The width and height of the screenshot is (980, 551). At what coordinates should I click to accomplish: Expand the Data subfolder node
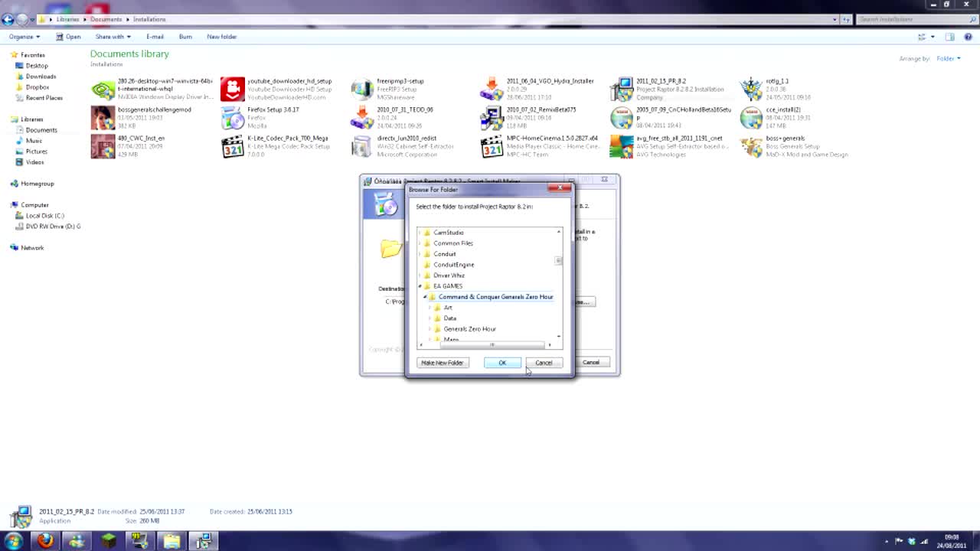[x=430, y=318]
